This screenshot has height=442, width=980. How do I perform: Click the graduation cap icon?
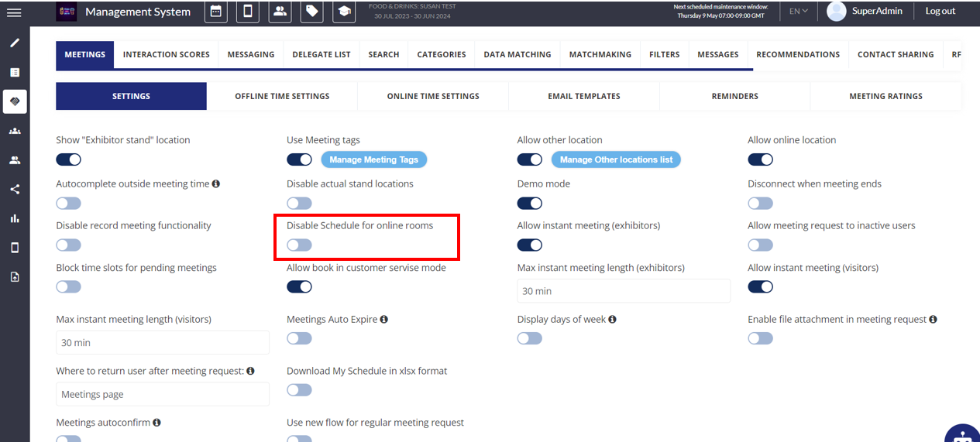click(x=344, y=12)
